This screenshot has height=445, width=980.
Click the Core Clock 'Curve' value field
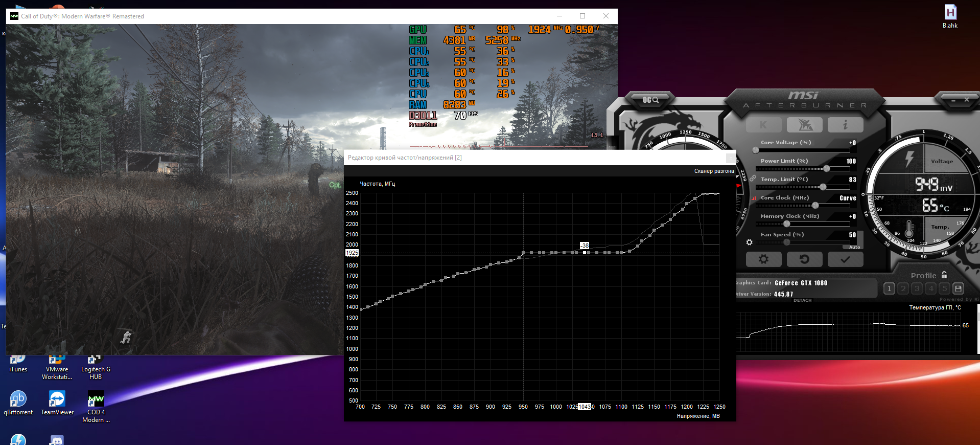click(x=848, y=198)
